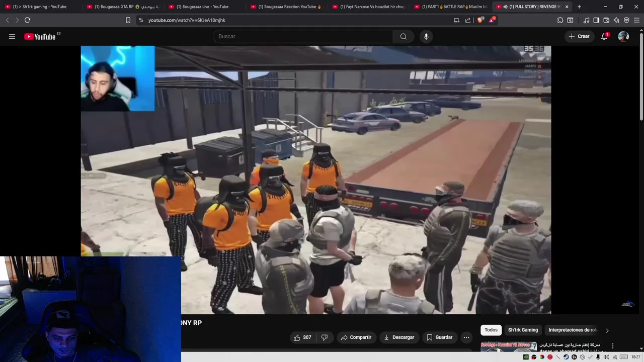Mute the FULL STORY tab audio icon
644x362 pixels.
[x=505, y=7]
